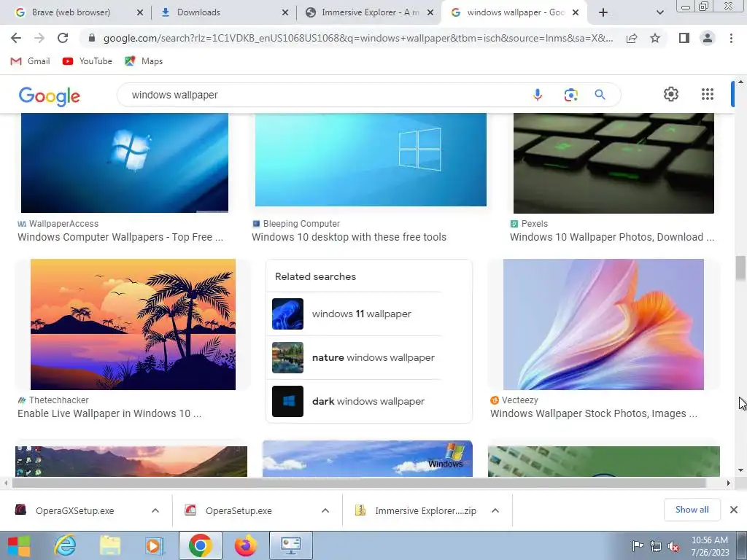Viewport: 747px width, 560px height.
Task: Click the vertical scrollbar thumb
Action: pyautogui.click(x=740, y=268)
